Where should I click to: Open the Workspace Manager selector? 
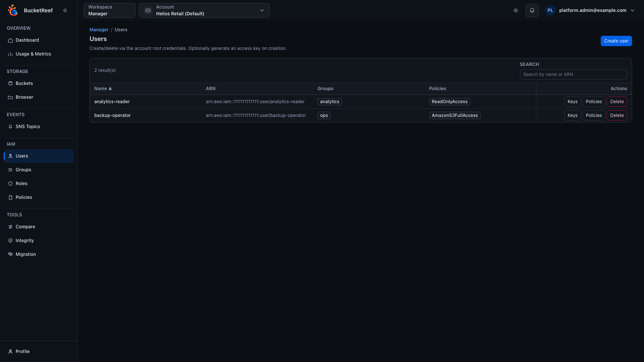pyautogui.click(x=110, y=10)
